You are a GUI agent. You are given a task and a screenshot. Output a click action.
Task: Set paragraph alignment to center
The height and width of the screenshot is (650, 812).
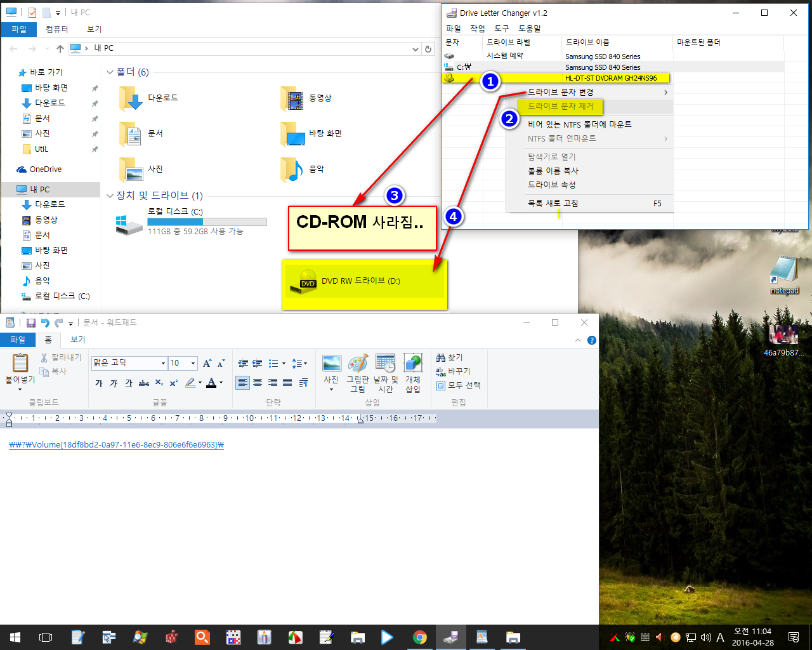258,383
